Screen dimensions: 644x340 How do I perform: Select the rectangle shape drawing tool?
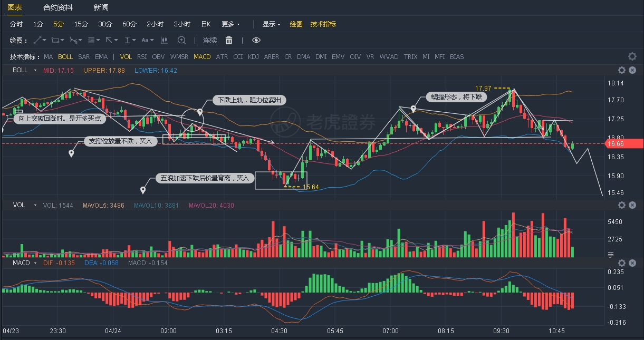pos(55,40)
